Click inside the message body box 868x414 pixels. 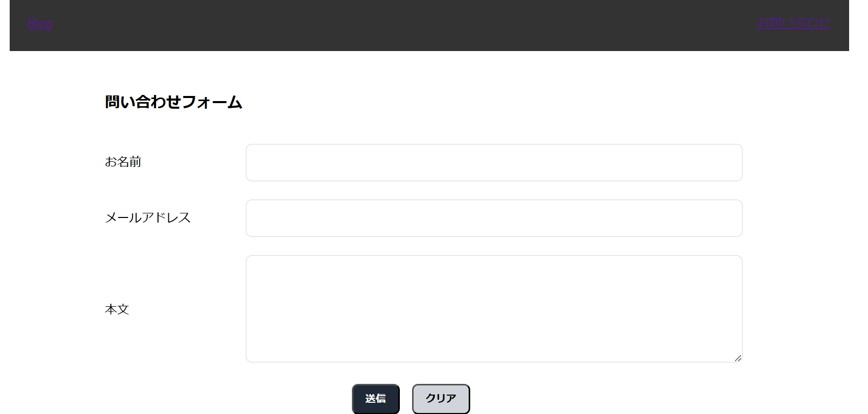[x=494, y=308]
